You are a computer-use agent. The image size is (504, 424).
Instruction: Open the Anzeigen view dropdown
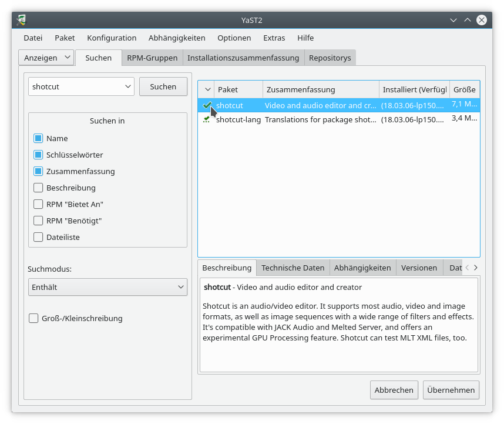coord(46,58)
